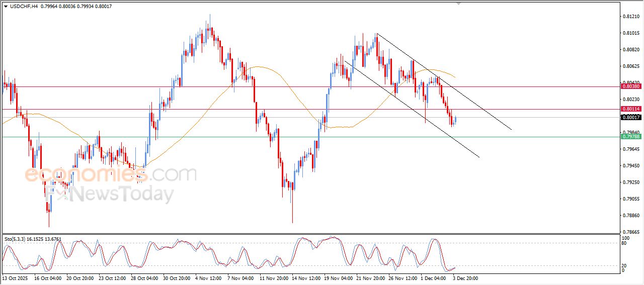
Task: Click the 20 level on stochastic scale
Action: [625, 265]
